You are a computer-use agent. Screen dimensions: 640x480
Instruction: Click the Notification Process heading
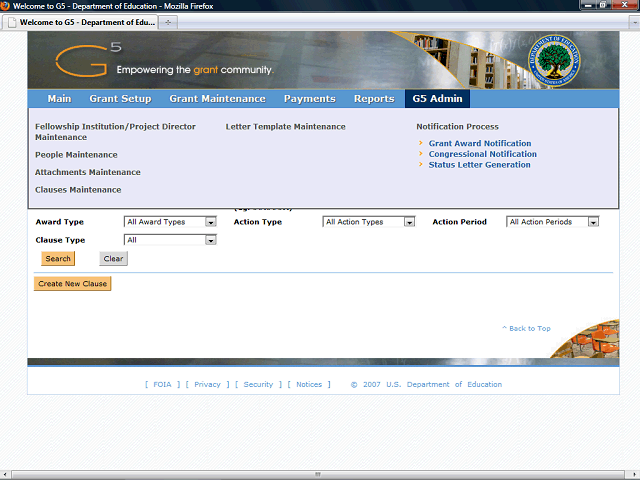[457, 127]
